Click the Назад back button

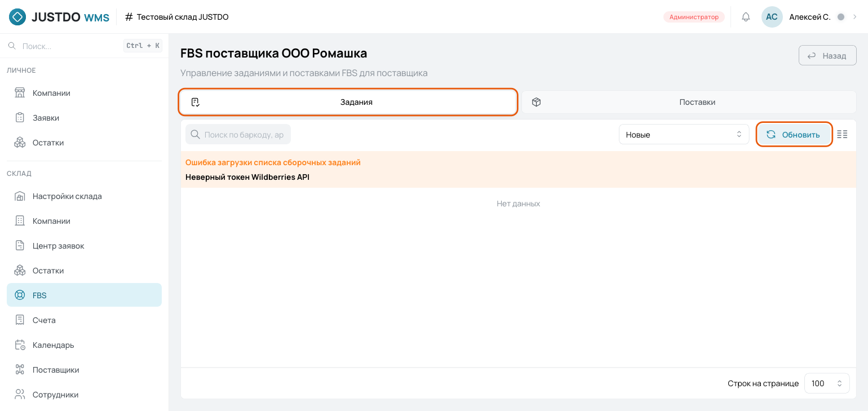827,56
